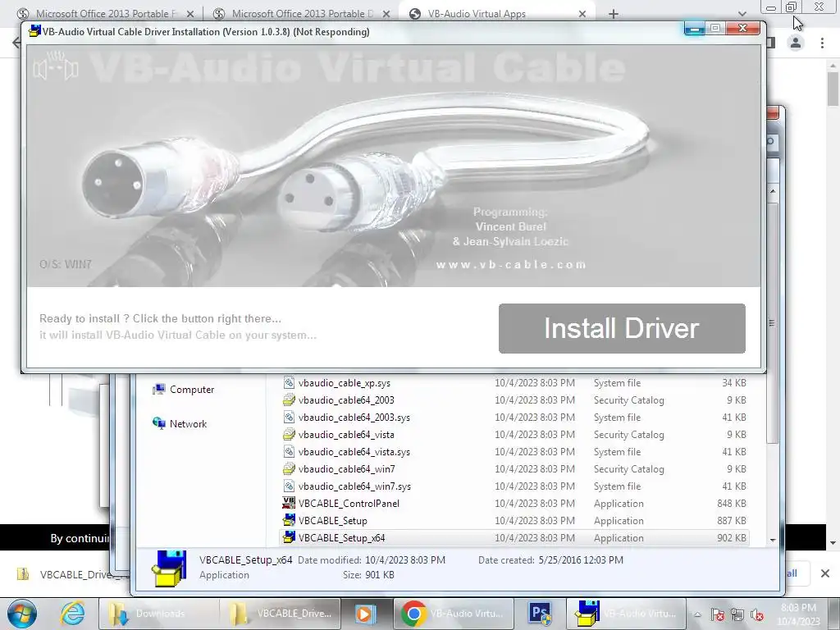Close the second Microsoft Office 2013 tab

386,14
